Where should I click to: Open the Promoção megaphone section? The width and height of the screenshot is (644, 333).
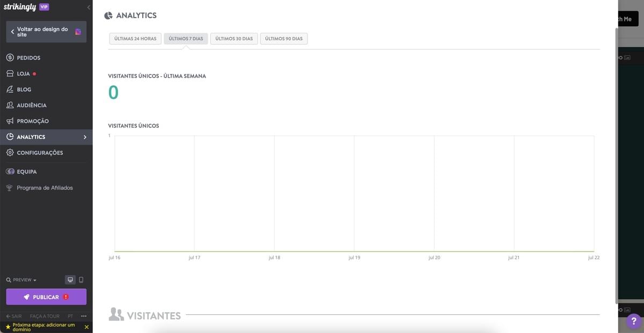[46, 121]
